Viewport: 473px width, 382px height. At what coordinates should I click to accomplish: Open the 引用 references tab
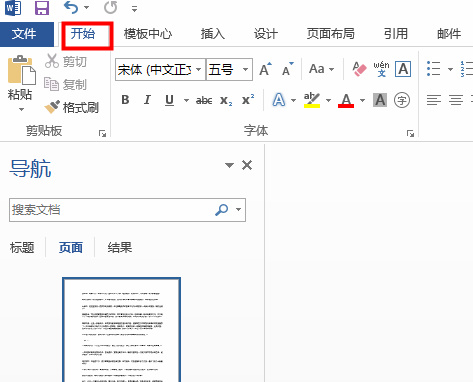pyautogui.click(x=396, y=34)
